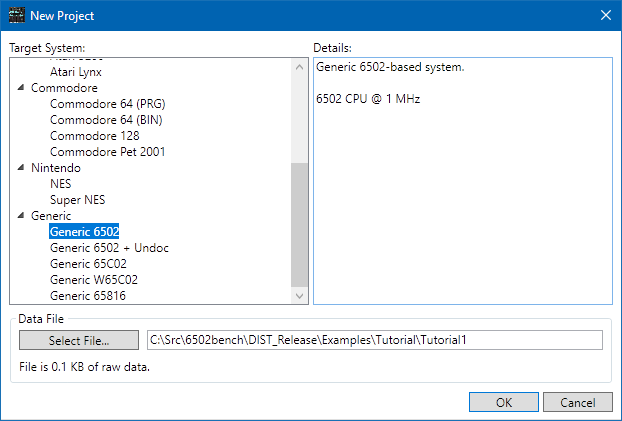Click scrollbar down arrow in system list
Image resolution: width=622 pixels, height=421 pixels.
[x=299, y=296]
